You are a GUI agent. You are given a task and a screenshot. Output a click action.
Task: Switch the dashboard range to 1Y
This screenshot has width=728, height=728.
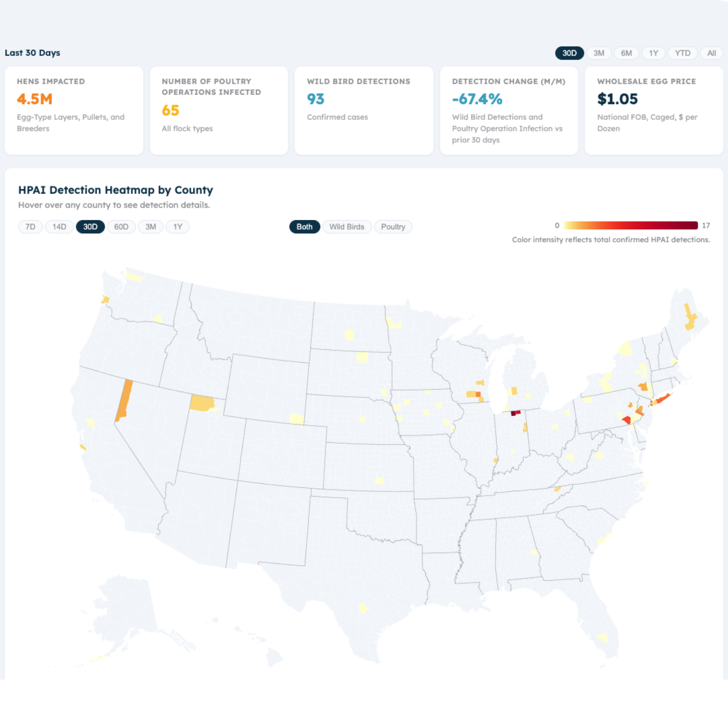(653, 53)
